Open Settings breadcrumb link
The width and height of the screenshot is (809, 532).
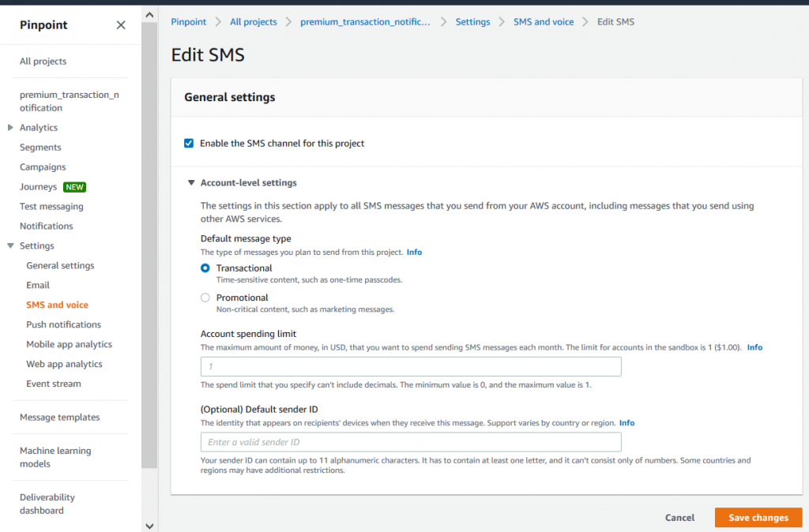(x=472, y=21)
